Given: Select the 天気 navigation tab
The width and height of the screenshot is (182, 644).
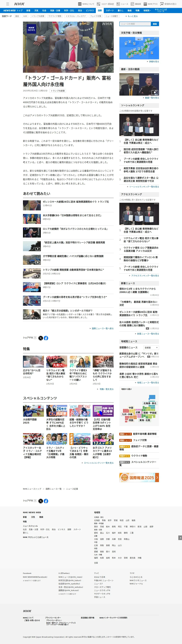Looking at the screenshot, I should (x=36, y=11).
